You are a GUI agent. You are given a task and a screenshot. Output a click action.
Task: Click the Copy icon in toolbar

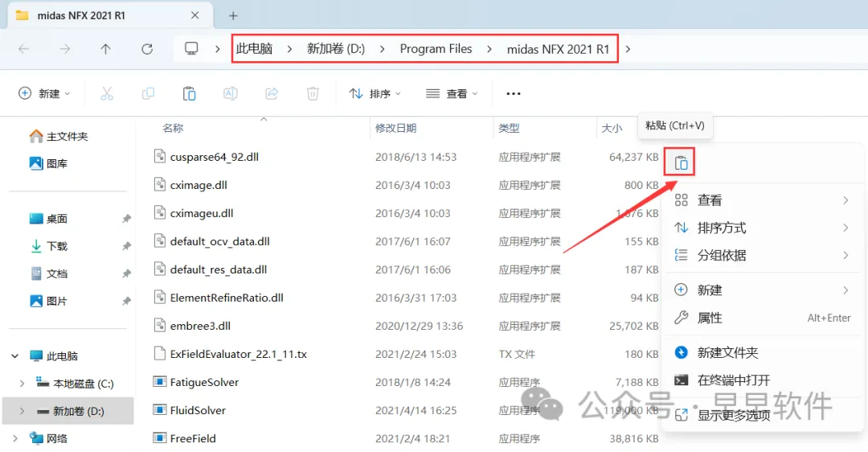point(148,93)
